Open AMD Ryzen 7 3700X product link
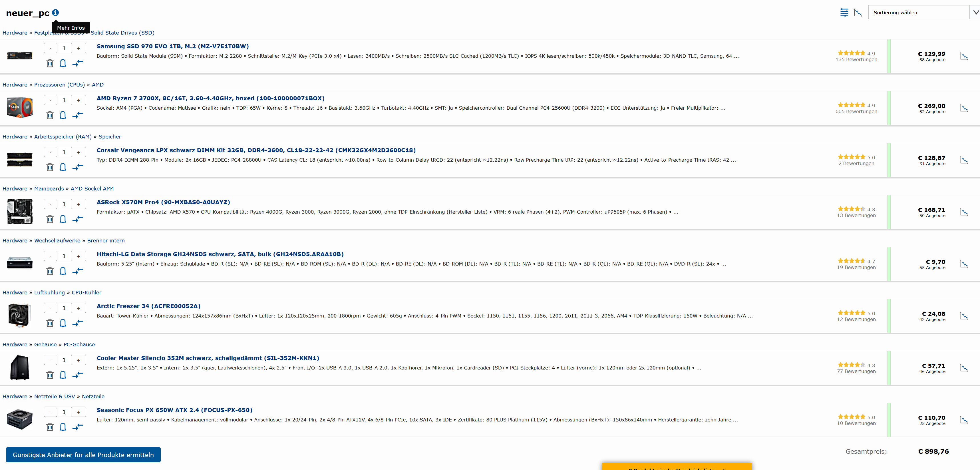980x470 pixels. tap(210, 98)
